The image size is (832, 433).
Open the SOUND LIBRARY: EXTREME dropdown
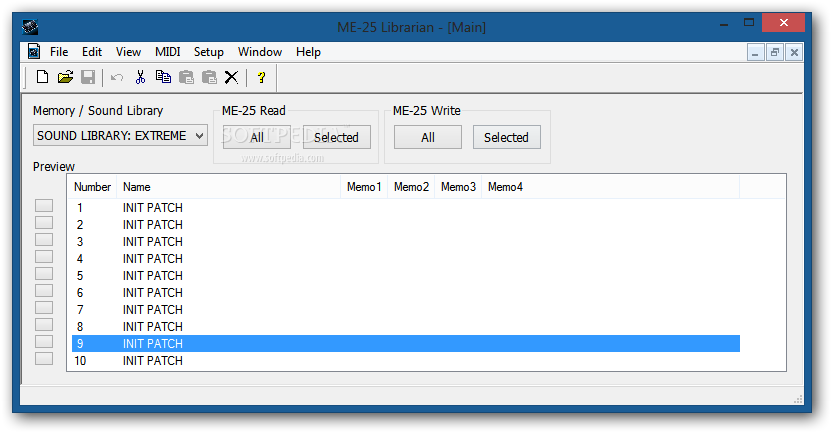click(x=120, y=136)
